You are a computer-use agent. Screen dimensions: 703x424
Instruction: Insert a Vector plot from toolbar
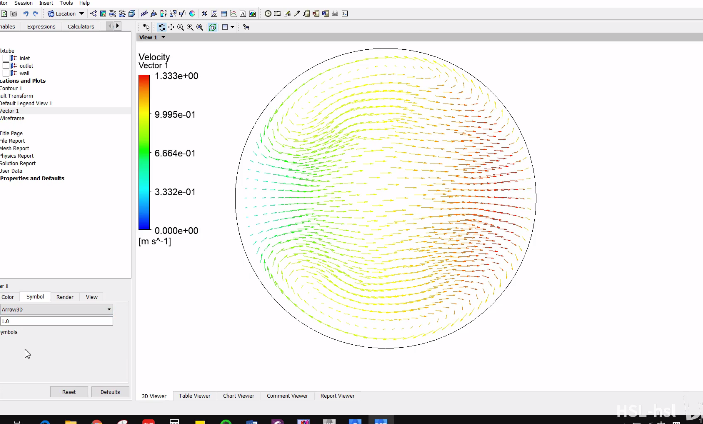click(x=93, y=13)
